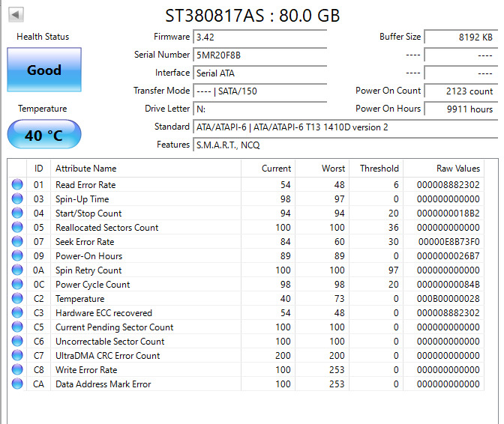This screenshot has height=424, width=504.
Task: Click raw value 0000000026B7
Action: point(448,256)
